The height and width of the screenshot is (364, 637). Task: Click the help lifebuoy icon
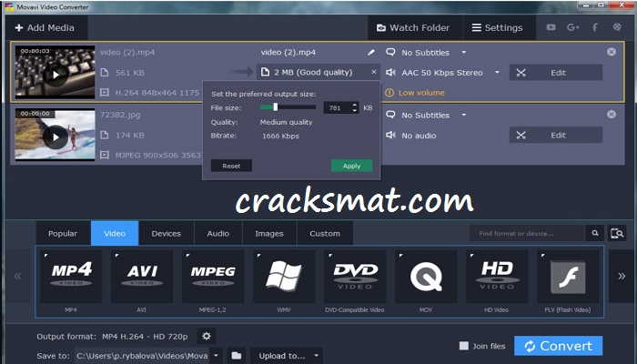click(x=617, y=27)
